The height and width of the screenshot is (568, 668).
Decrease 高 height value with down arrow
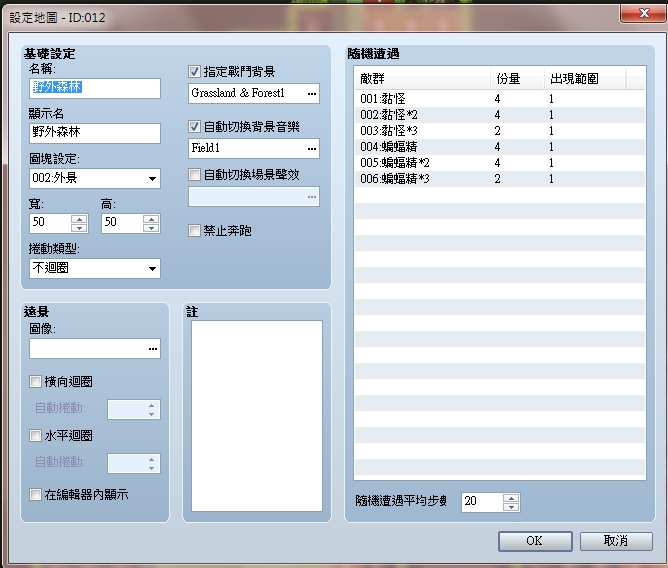click(151, 228)
